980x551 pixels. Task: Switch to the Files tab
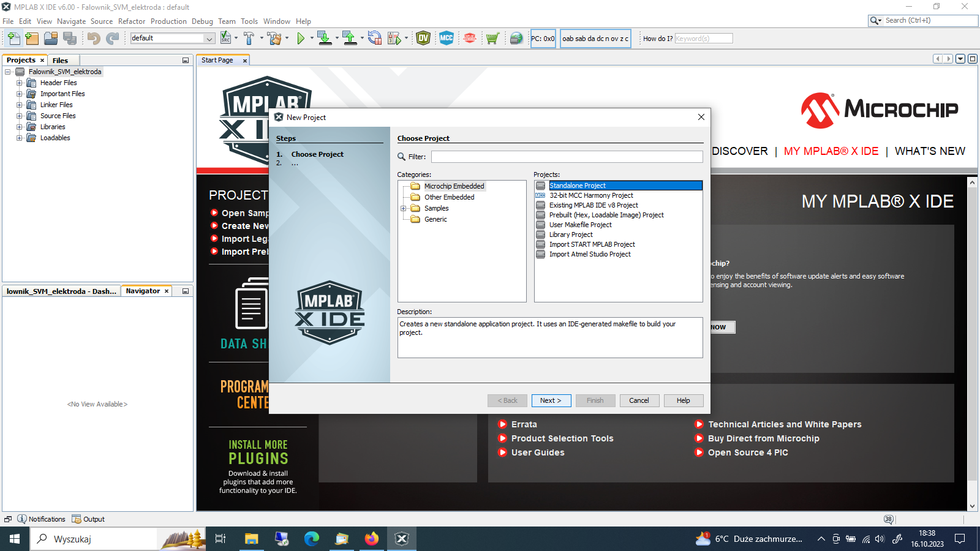click(60, 60)
